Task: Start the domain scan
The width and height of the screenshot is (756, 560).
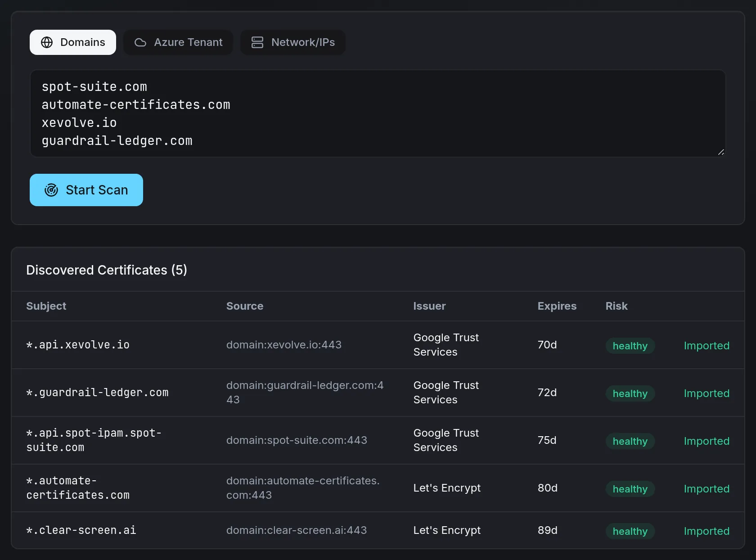Action: (x=86, y=190)
